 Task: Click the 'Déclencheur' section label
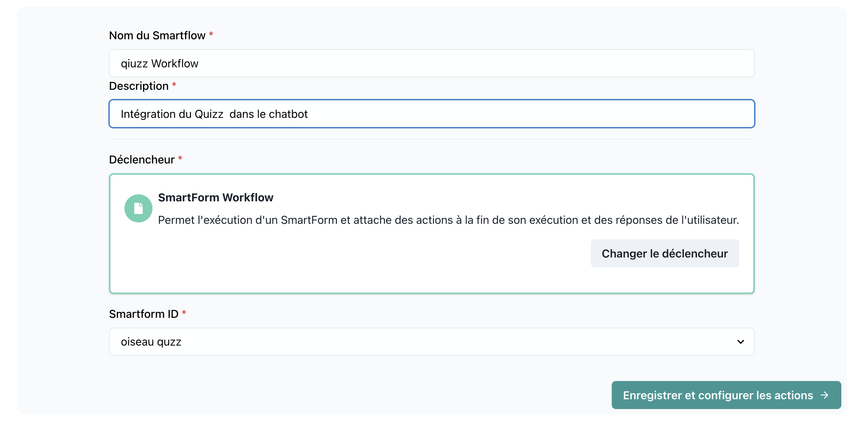[142, 160]
